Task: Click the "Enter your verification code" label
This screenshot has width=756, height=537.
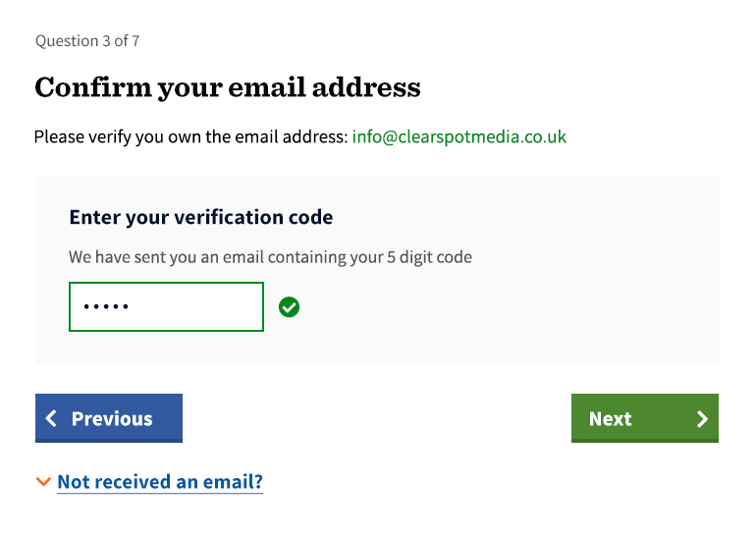Action: tap(200, 217)
